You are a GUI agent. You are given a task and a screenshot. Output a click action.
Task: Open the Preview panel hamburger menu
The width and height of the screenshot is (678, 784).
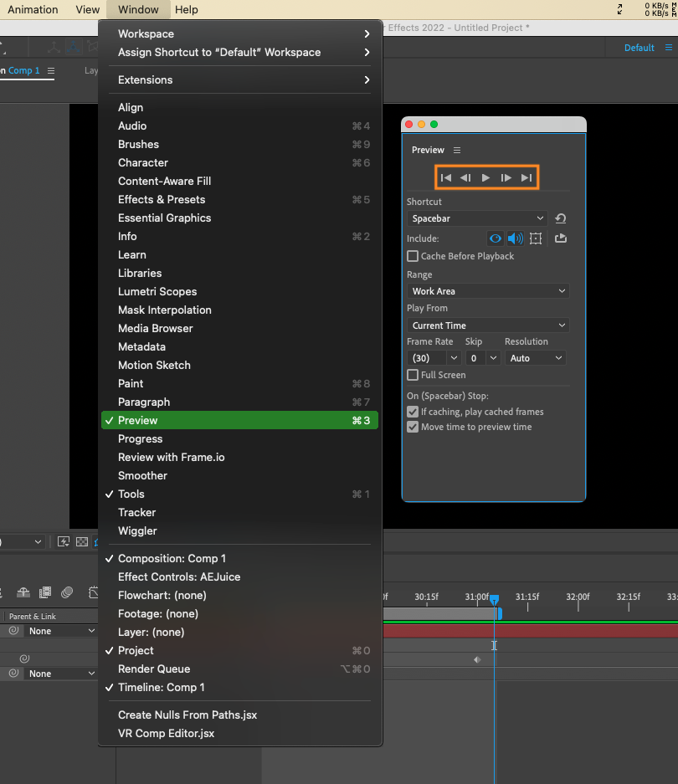[457, 151]
